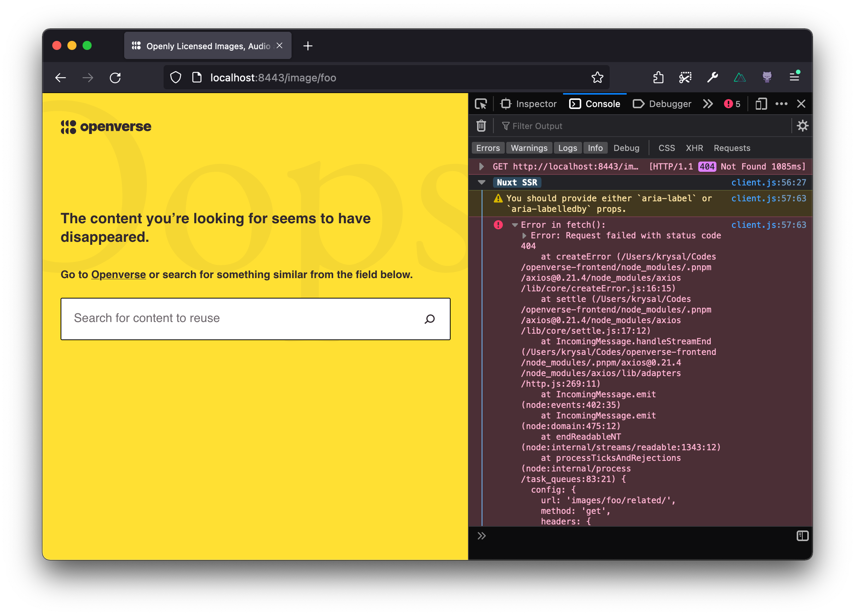Click the search magnifier in search field
This screenshot has height=616, width=855.
(429, 319)
